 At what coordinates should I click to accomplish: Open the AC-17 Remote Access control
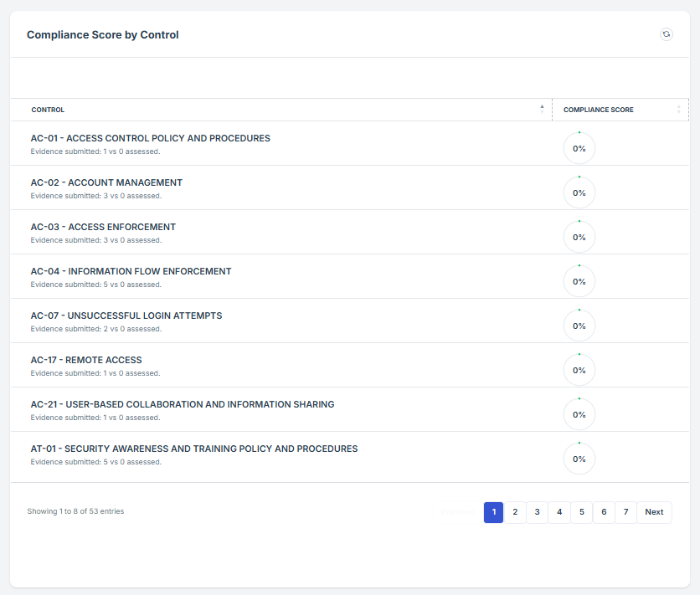86,360
